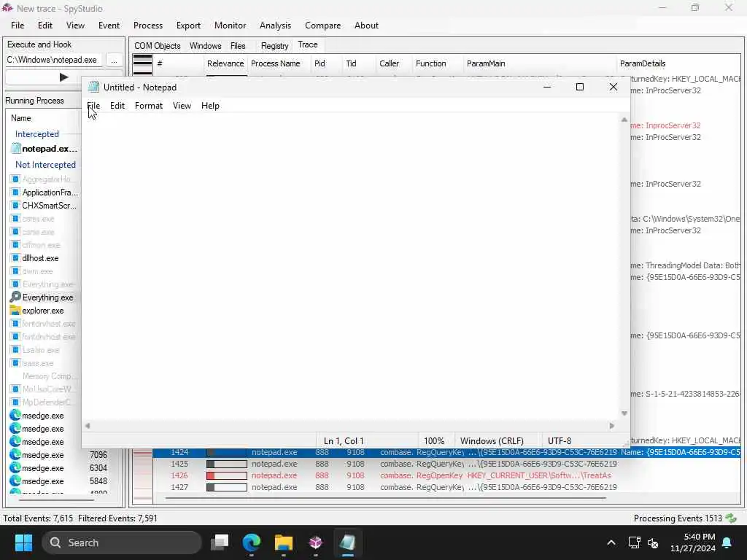Viewport: 747px width, 560px height.
Task: Click the taskbar Search box
Action: click(122, 542)
